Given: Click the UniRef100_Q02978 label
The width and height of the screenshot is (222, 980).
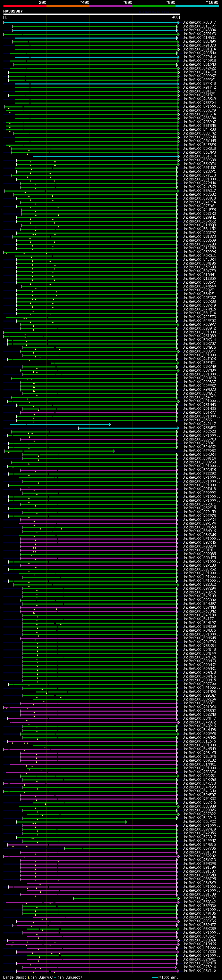Looking at the screenshot, I should pos(199,516).
